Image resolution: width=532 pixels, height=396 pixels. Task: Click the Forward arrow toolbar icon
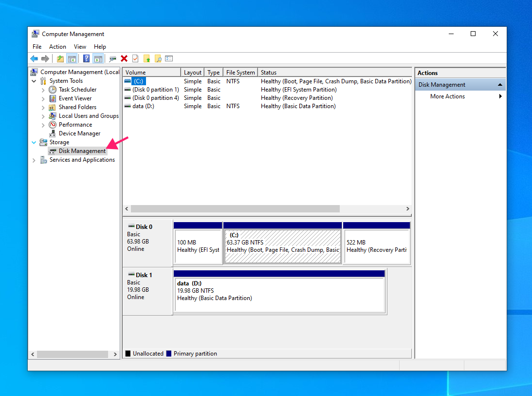[x=45, y=59]
